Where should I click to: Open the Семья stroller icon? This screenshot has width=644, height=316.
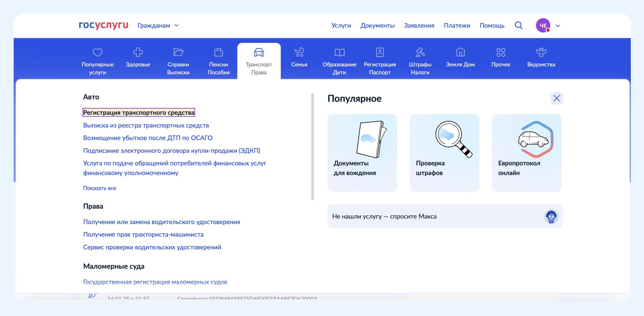pos(299,52)
